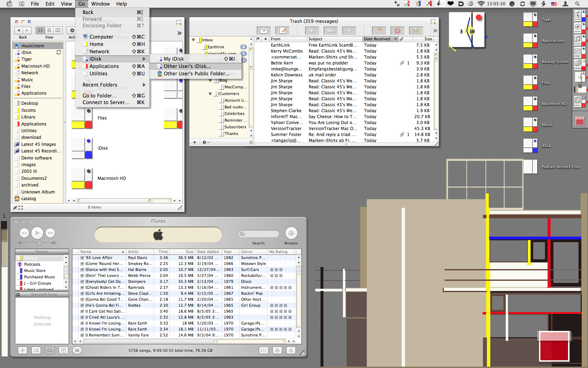Sort Mail messages by Date Received header
The image size is (588, 368).
[x=380, y=39]
